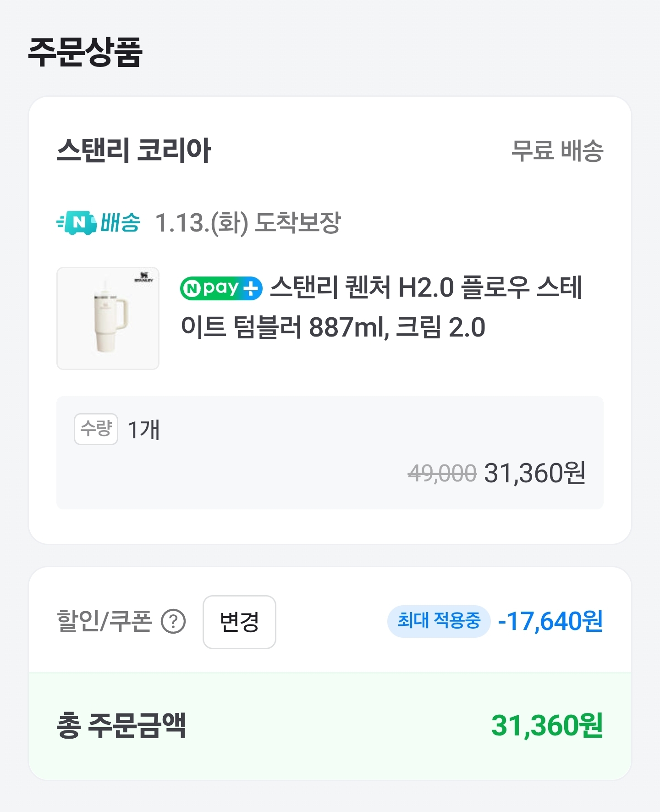
Task: Tap the 최대 적용중 blue badge
Action: click(439, 621)
